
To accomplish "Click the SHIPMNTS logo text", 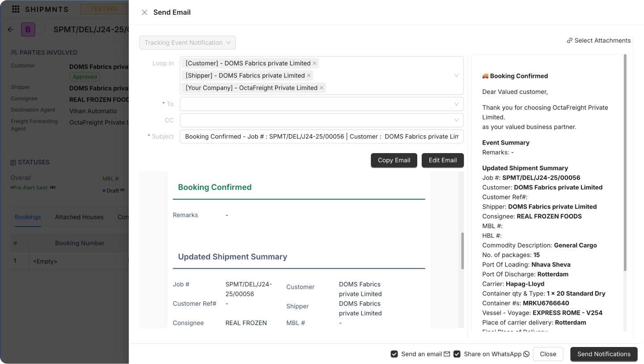I will (x=47, y=9).
